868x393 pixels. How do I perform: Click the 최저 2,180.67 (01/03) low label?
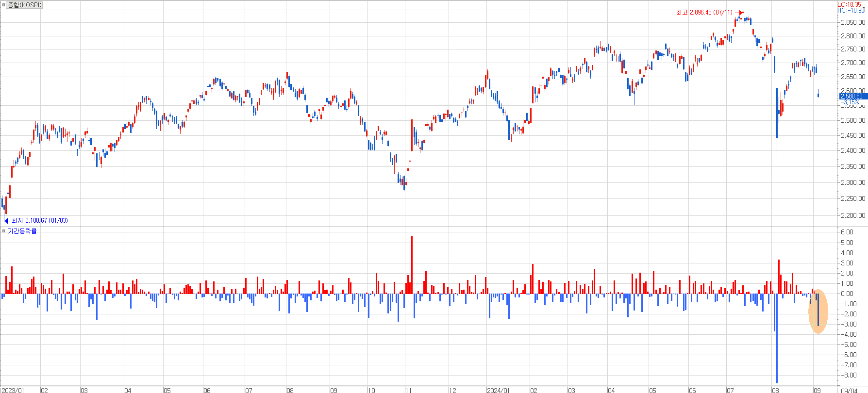click(40, 221)
